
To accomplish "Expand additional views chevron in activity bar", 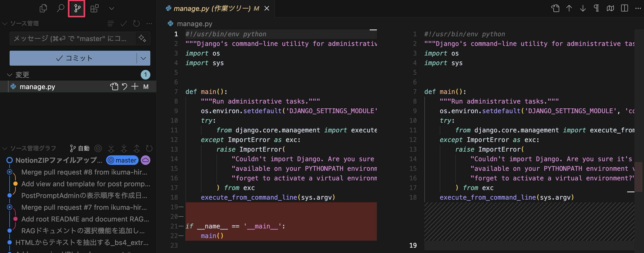I will (112, 9).
